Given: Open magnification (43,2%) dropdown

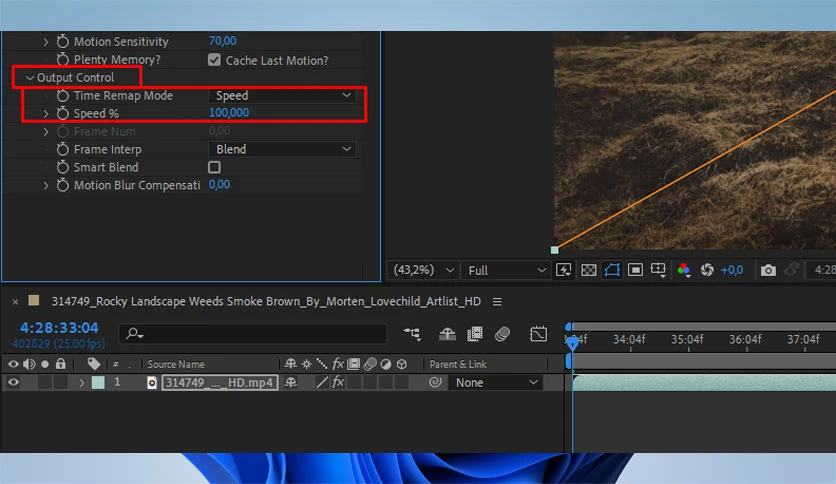Looking at the screenshot, I should [423, 270].
